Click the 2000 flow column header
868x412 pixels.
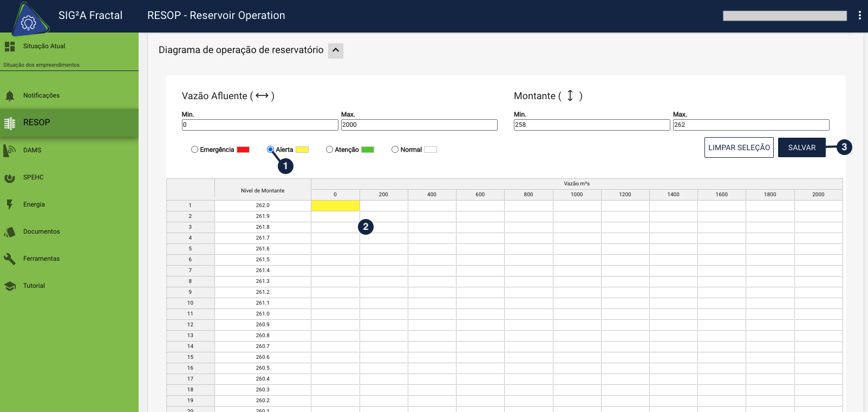pos(818,195)
